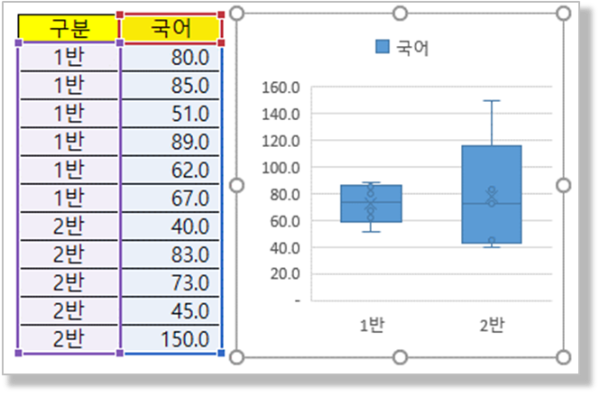Click the cell with value 85.0

171,85
